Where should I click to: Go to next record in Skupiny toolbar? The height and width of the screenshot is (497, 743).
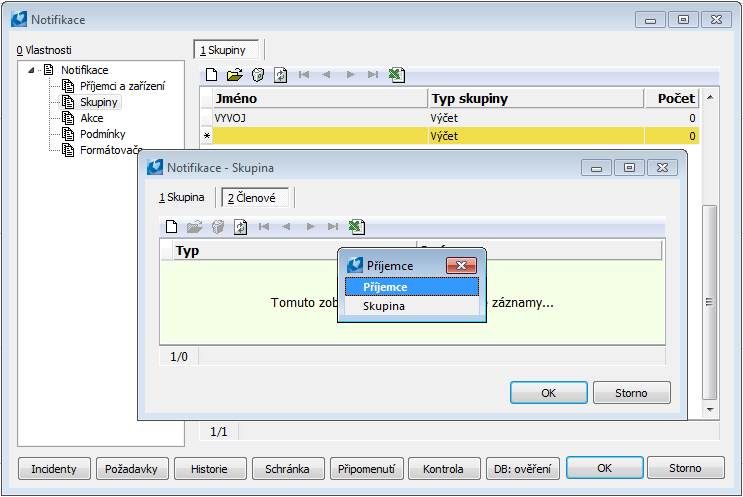[351, 74]
